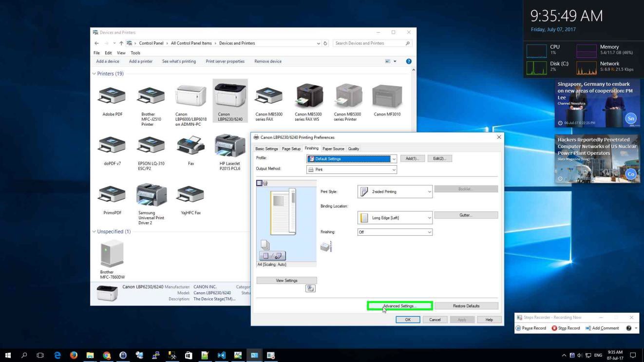Click Stop Record in Steps Recorder
Screen dimensions: 644x362
tap(566, 328)
